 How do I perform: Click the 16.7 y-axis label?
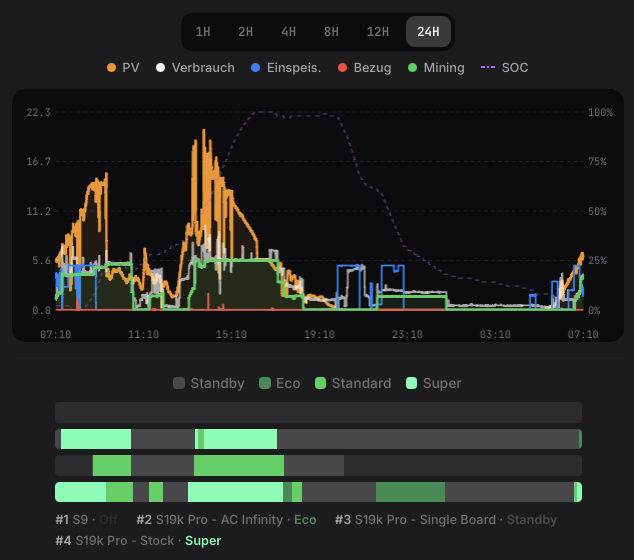39,161
